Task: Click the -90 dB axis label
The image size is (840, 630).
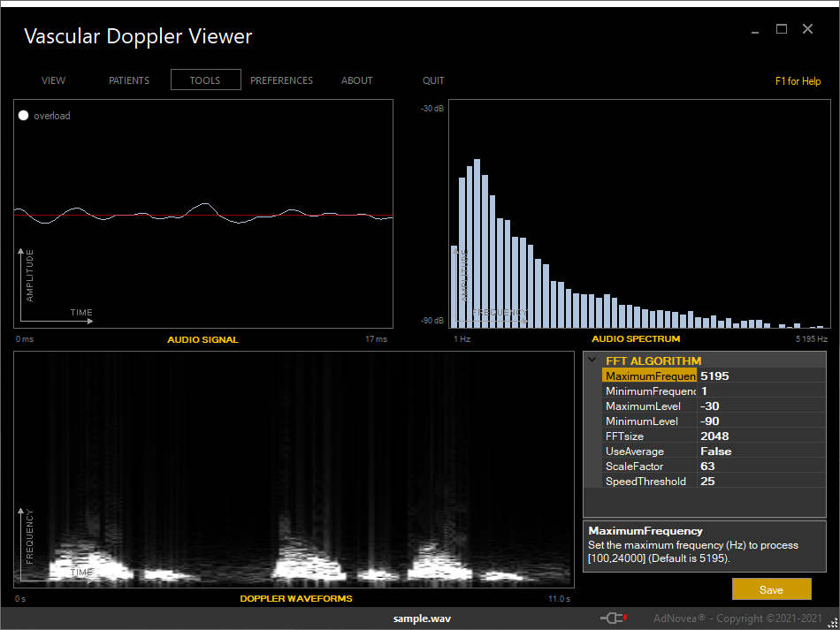Action: coord(432,321)
